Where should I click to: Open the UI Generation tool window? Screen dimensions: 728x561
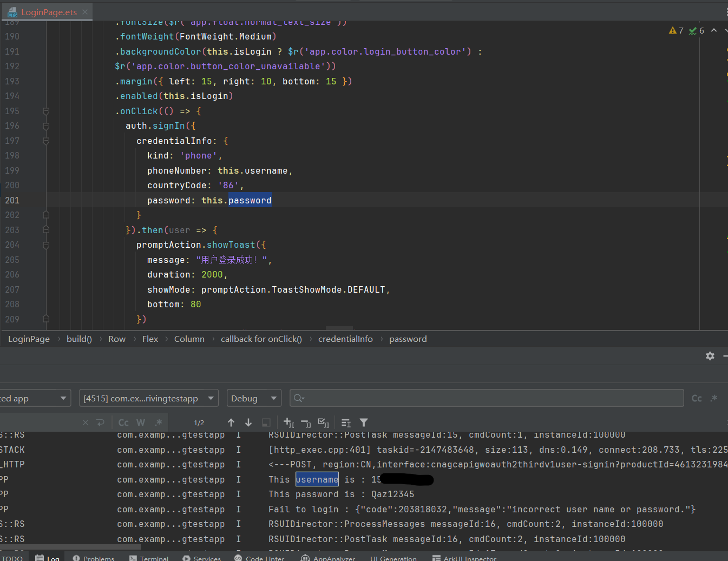(x=393, y=558)
